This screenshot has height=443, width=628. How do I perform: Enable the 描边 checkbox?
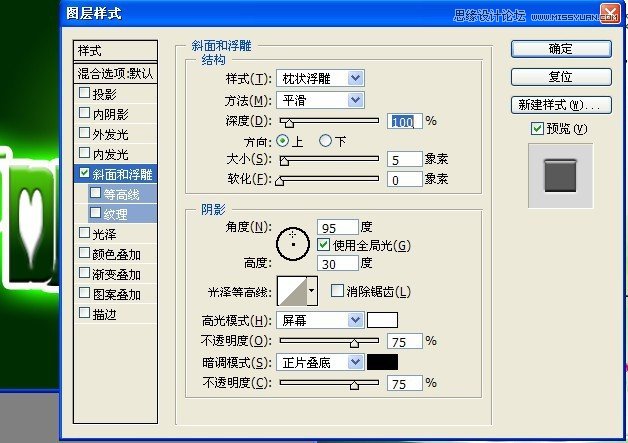(85, 313)
